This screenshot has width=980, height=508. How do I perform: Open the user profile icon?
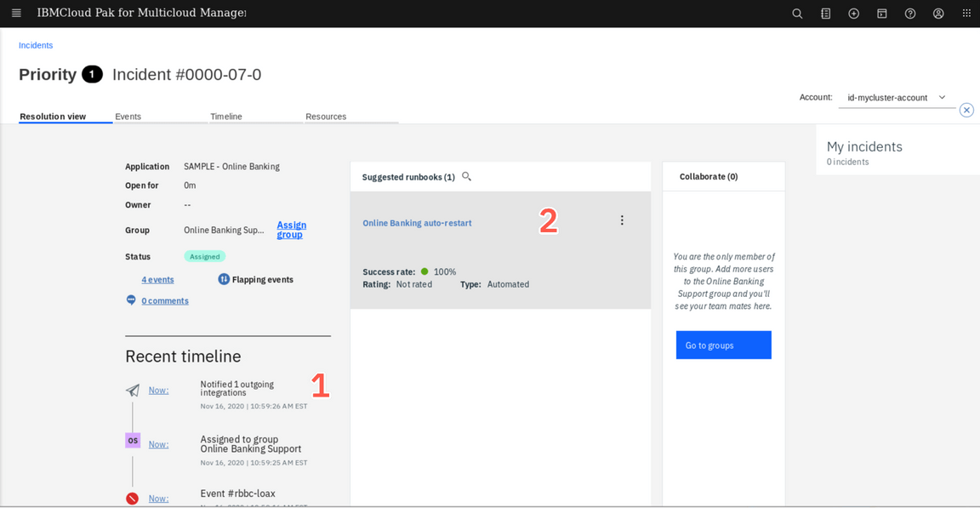coord(938,13)
